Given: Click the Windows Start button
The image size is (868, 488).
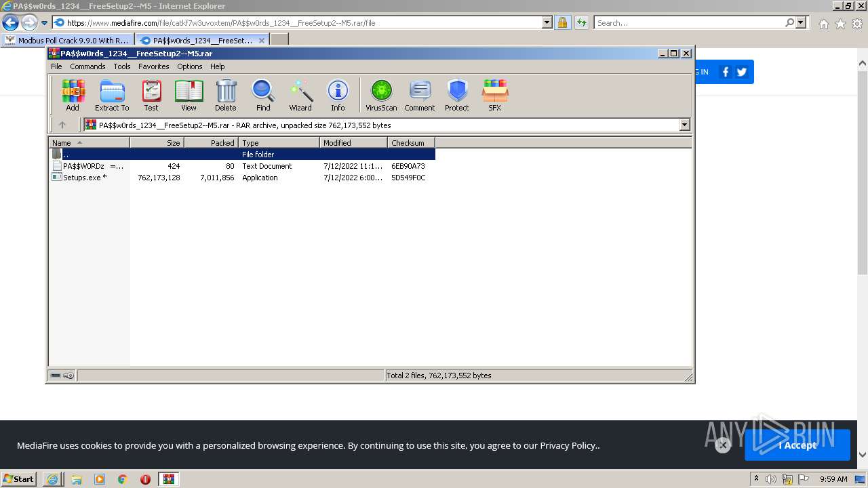Looking at the screenshot, I should [x=19, y=479].
